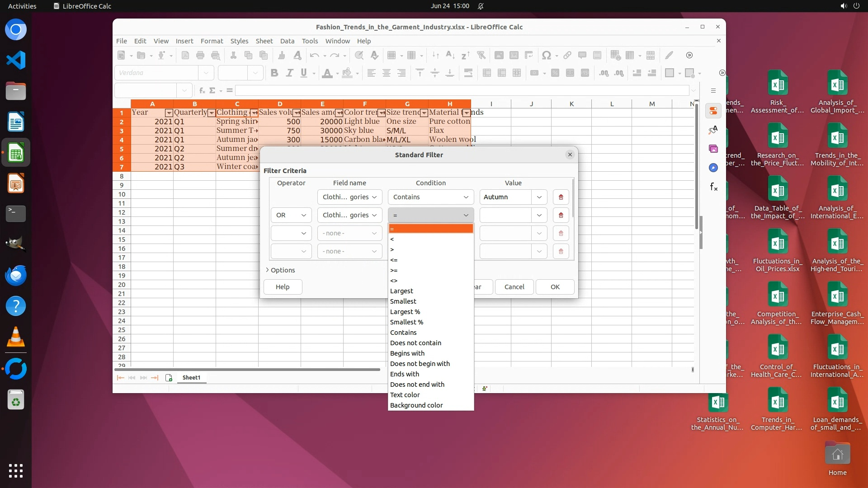Open the Functions sidebar icon
868x488 pixels.
tap(713, 187)
